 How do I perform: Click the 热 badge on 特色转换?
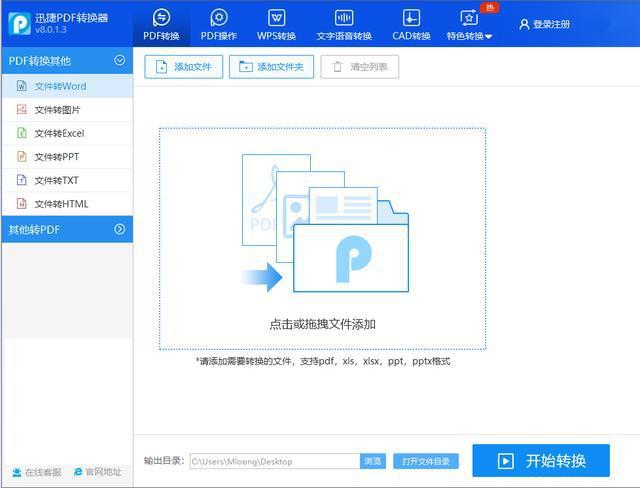[490, 8]
